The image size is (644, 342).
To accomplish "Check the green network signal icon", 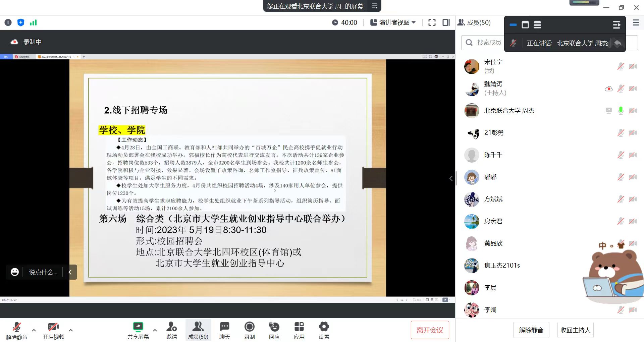I will pyautogui.click(x=33, y=22).
